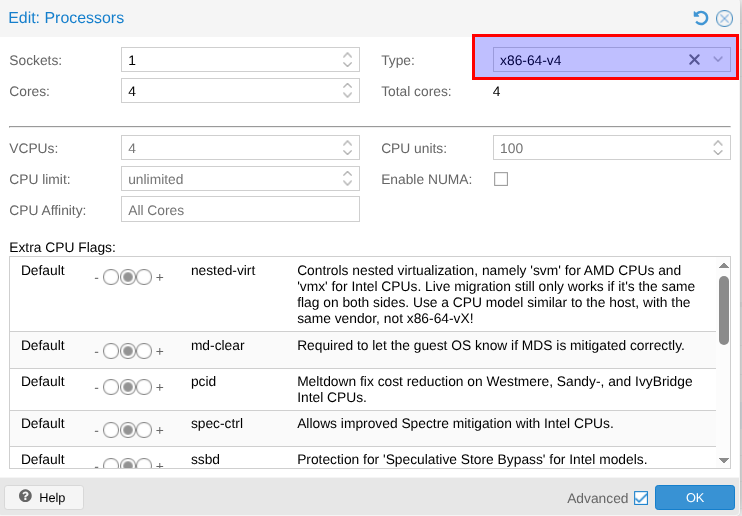
Task: Click the Sockets spinner arrows
Action: (347, 60)
